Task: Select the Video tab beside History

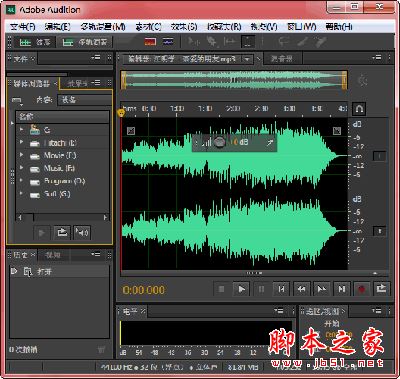Action: [x=53, y=255]
